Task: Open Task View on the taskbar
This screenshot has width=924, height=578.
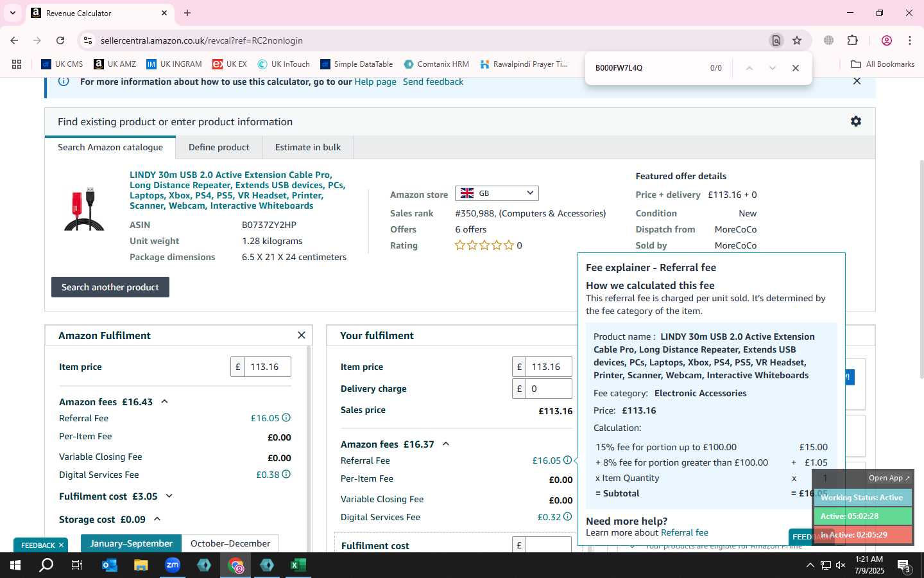Action: click(x=77, y=565)
